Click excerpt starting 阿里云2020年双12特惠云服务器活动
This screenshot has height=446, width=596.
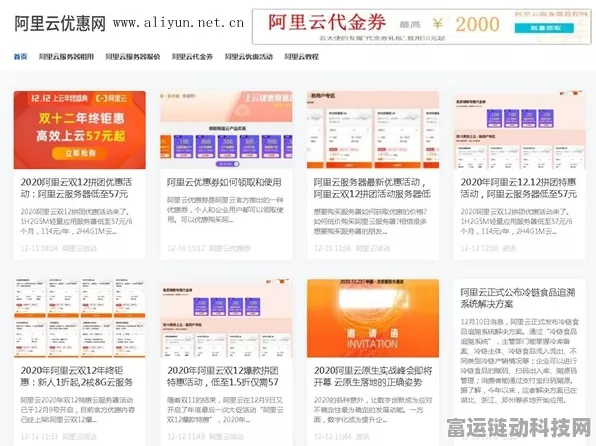[x=78, y=410]
